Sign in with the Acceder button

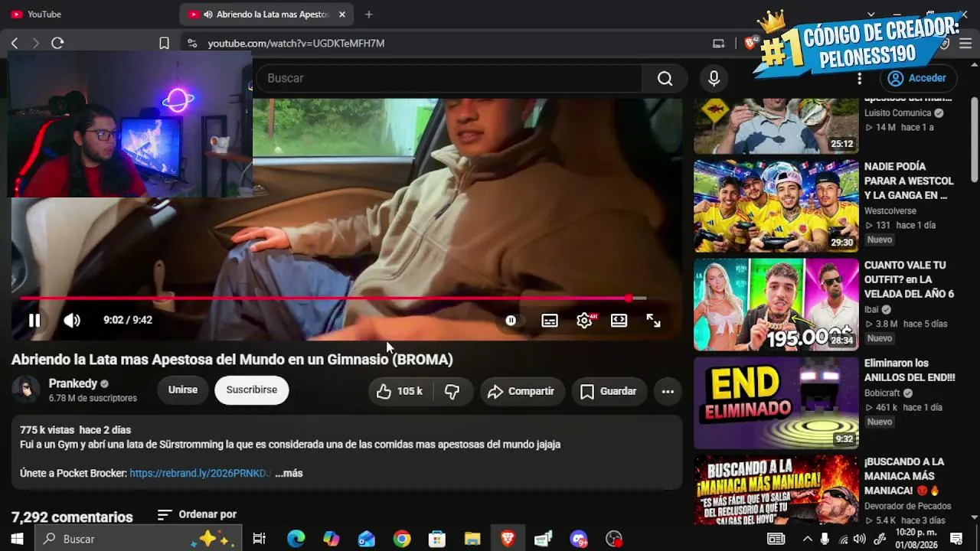click(x=917, y=78)
